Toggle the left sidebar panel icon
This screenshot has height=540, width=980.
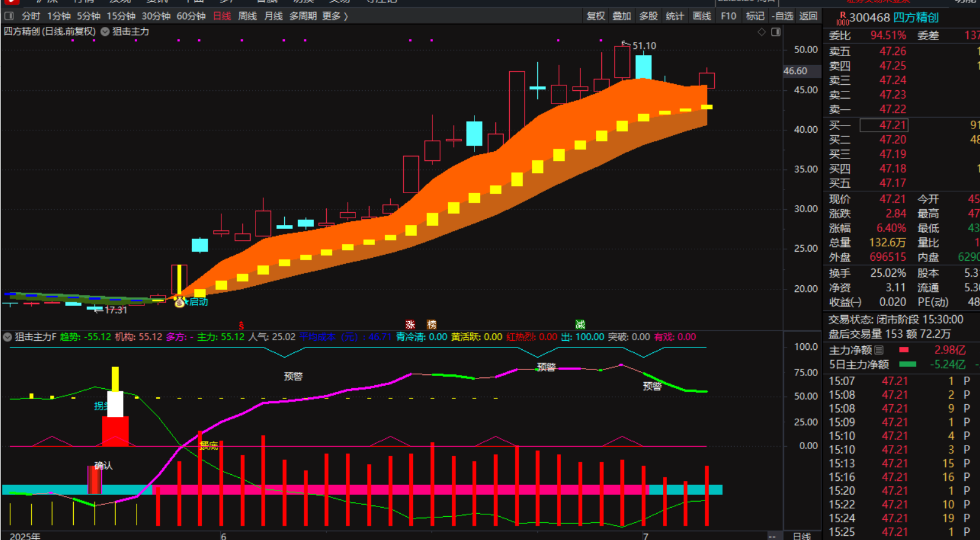click(x=9, y=16)
